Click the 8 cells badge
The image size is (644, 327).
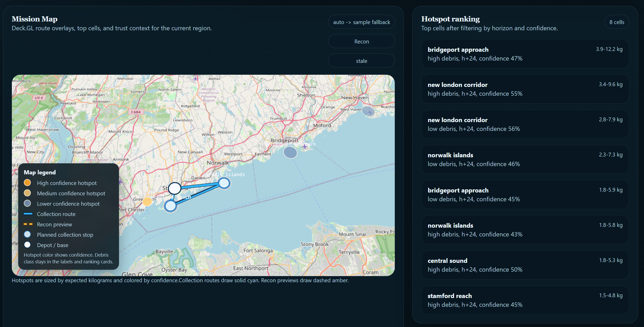coord(617,22)
